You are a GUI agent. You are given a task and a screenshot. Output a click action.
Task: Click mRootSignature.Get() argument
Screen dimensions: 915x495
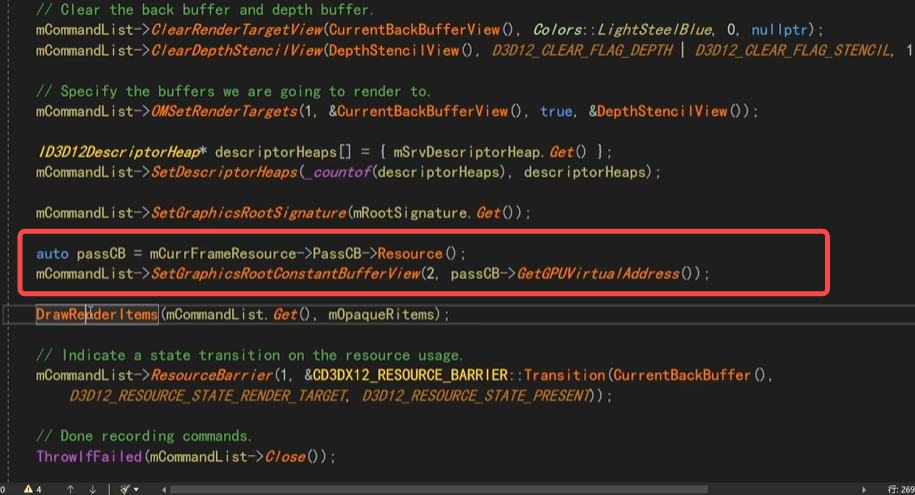(436, 213)
